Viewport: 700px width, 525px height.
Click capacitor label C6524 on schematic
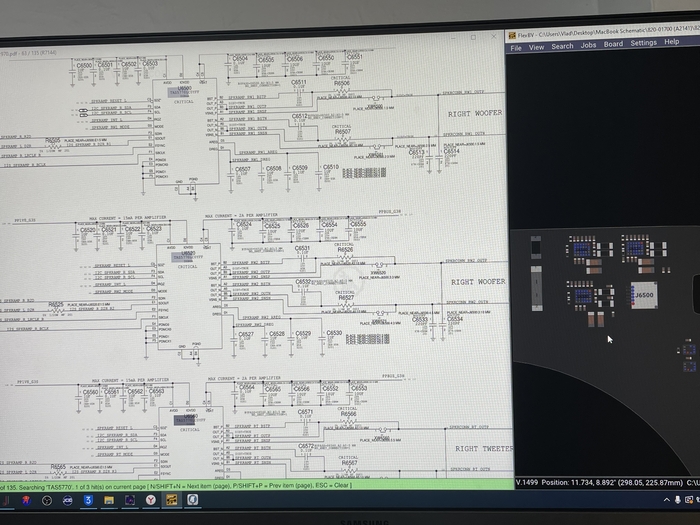[x=243, y=225]
